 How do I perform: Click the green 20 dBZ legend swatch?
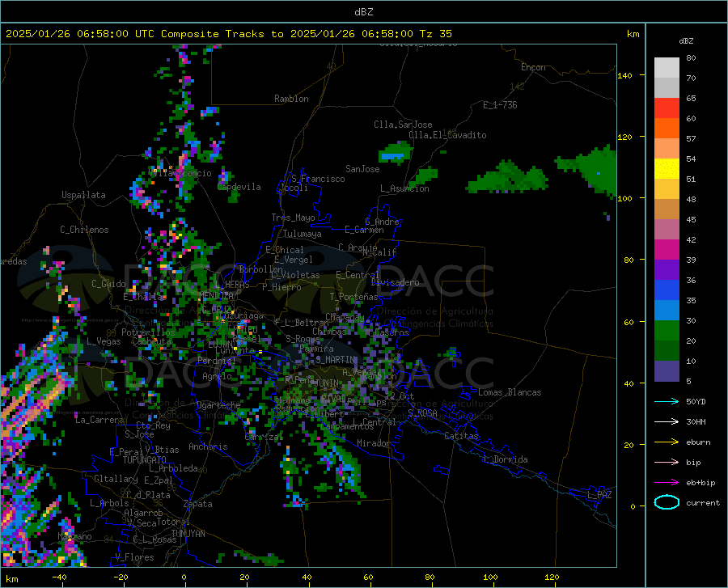(667, 331)
